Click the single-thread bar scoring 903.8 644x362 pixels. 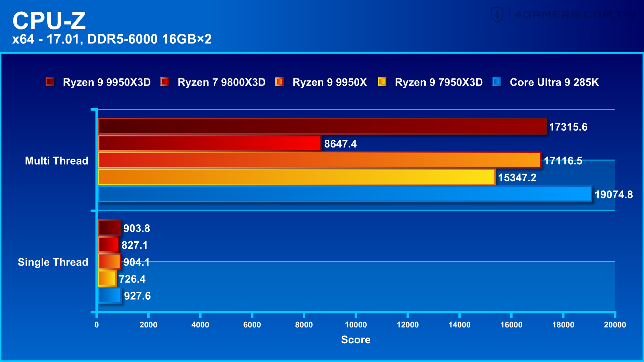click(x=109, y=228)
